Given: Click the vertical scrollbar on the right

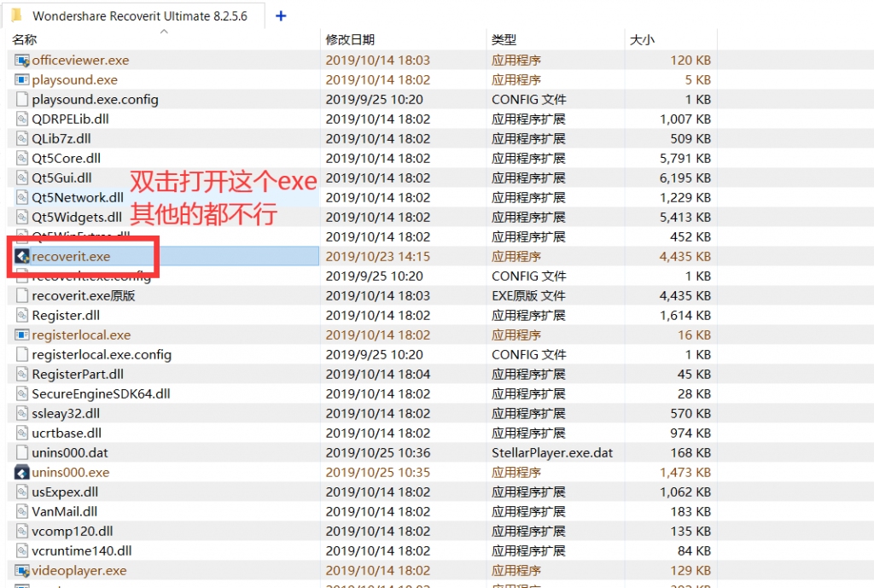Looking at the screenshot, I should 867,256.
